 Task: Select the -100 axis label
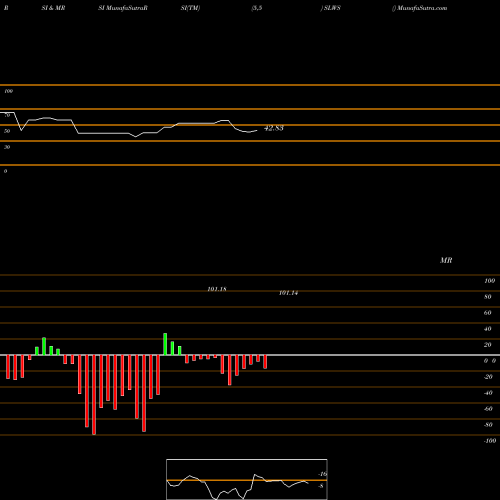[490, 441]
